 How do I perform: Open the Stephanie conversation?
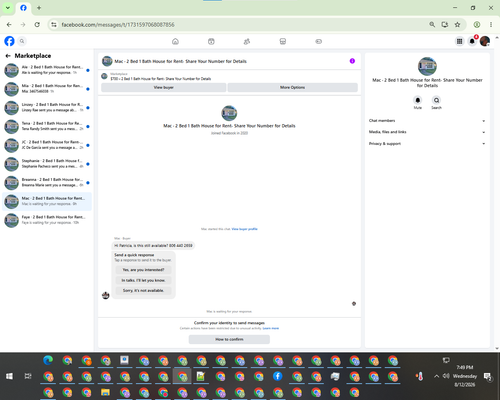[47, 164]
